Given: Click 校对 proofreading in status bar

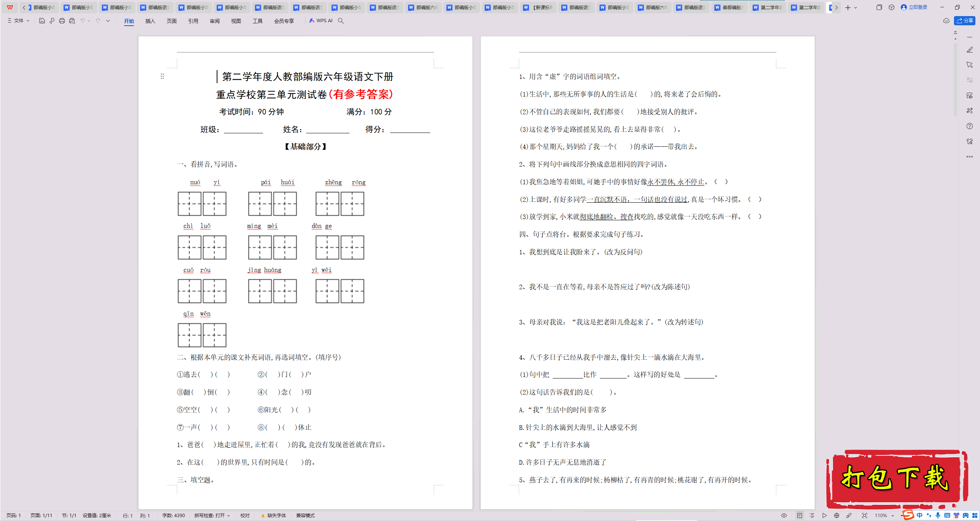Looking at the screenshot, I should pyautogui.click(x=245, y=516).
